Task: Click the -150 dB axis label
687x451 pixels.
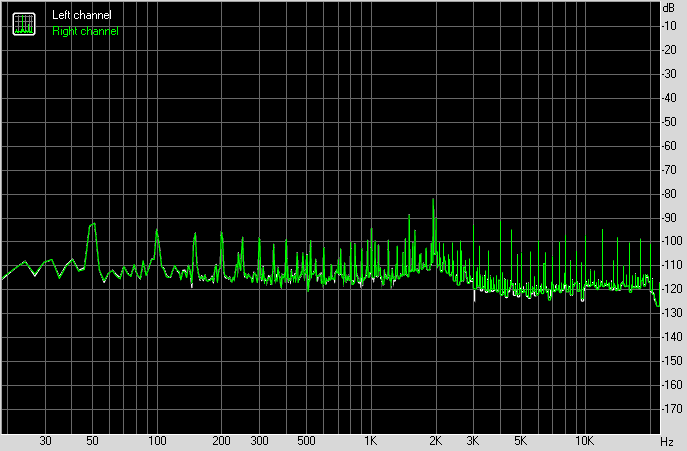Action: pos(672,361)
